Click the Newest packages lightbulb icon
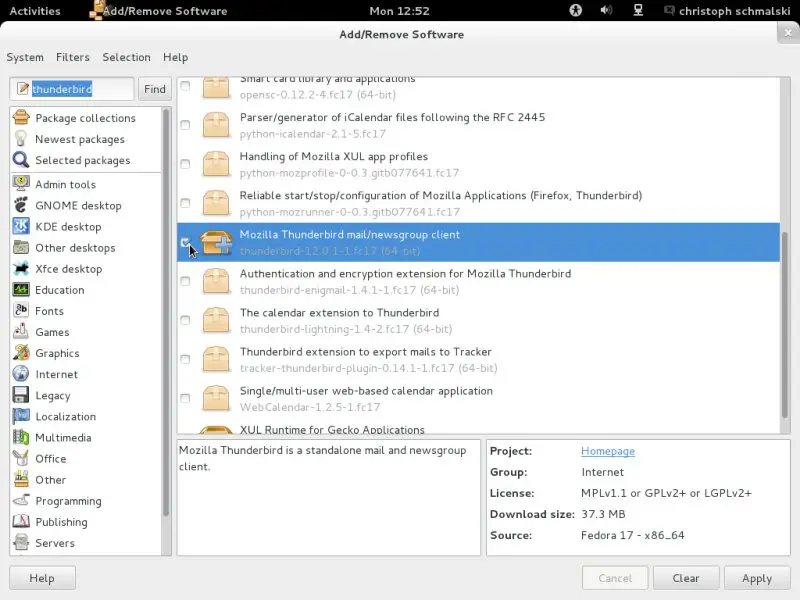The height and width of the screenshot is (600, 800). click(x=21, y=139)
